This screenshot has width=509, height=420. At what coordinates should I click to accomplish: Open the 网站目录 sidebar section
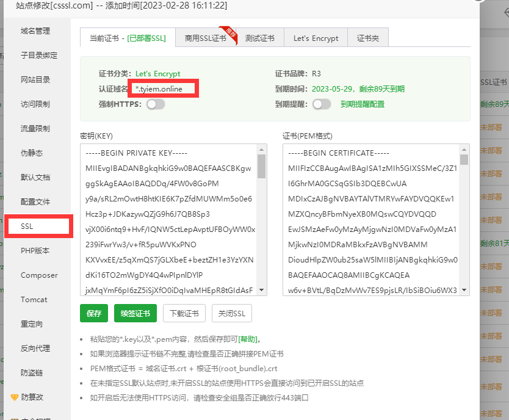tap(35, 79)
